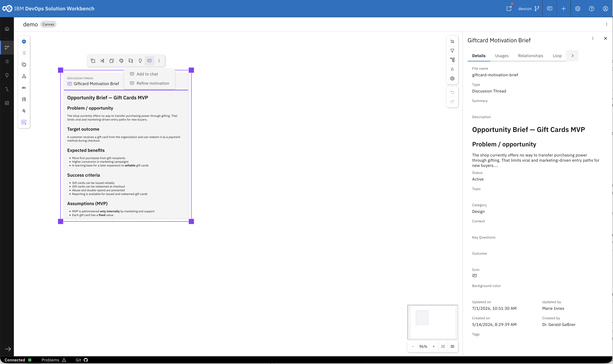Open Giftcard Motivation Brief panel options menu
The width and height of the screenshot is (613, 364).
(x=593, y=39)
